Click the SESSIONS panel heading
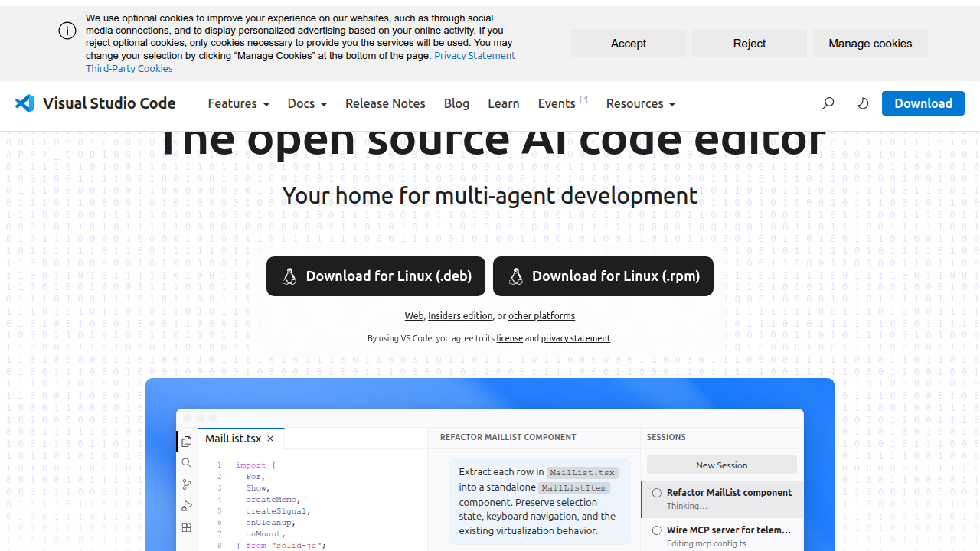The image size is (980, 551). [666, 437]
